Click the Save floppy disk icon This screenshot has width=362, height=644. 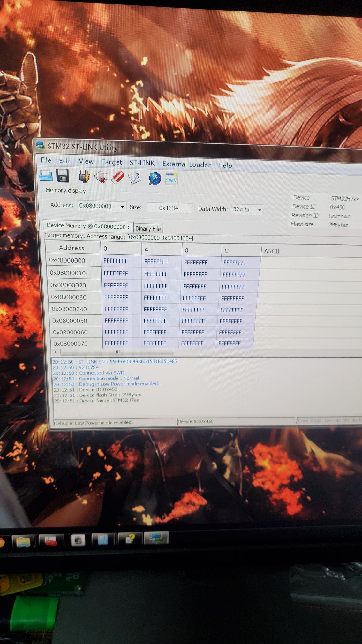63,176
